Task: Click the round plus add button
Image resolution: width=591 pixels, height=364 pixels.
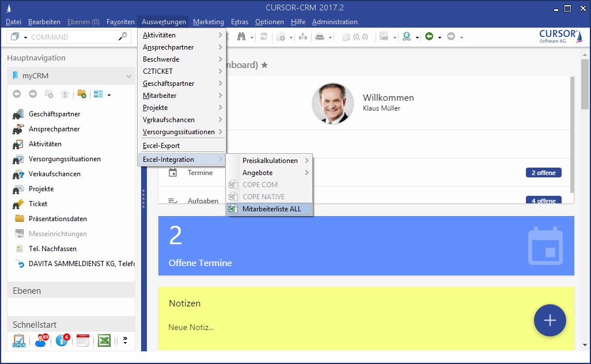Action: [x=550, y=320]
